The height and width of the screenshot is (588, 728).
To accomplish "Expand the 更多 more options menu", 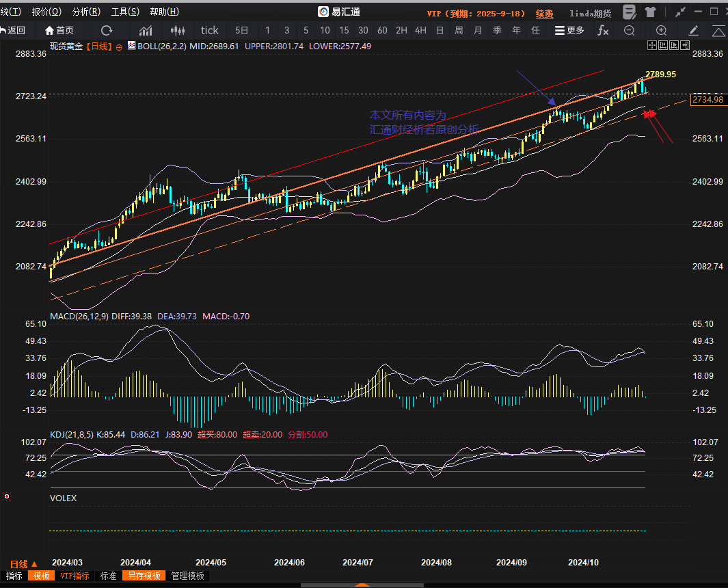I will (569, 30).
